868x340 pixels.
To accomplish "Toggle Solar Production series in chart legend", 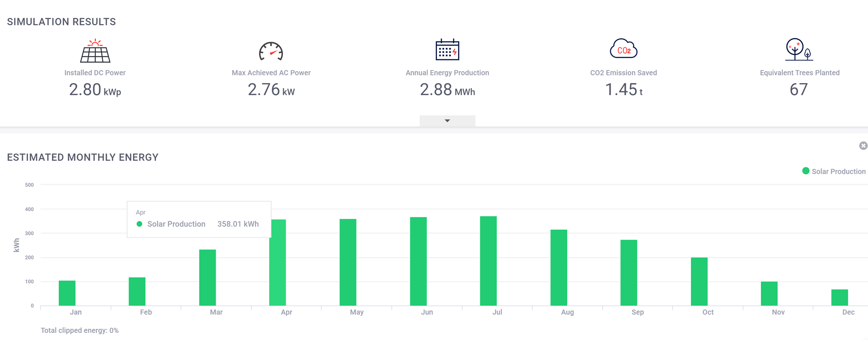I will (838, 171).
